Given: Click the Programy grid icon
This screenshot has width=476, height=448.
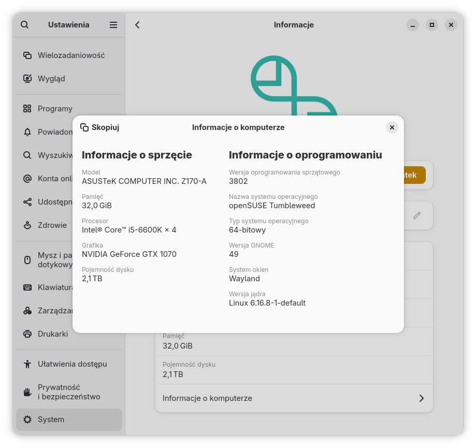Looking at the screenshot, I should [x=27, y=109].
